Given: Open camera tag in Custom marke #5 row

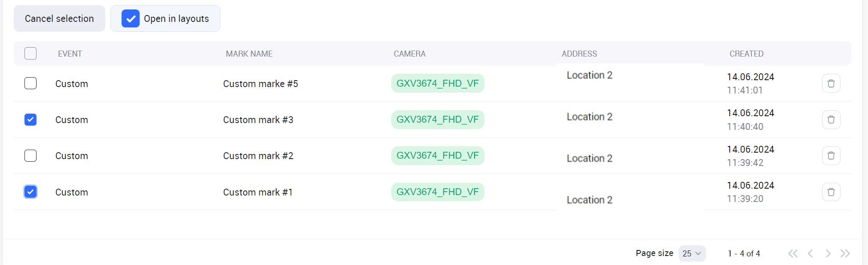Looking at the screenshot, I should (437, 83).
